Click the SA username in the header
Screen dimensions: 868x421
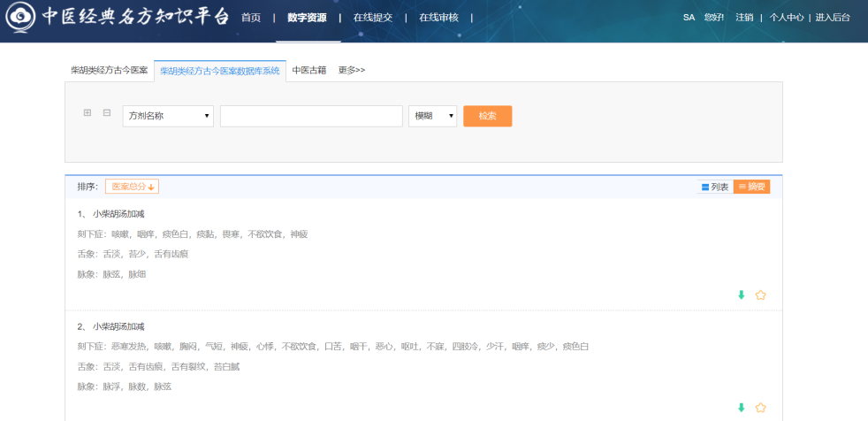pyautogui.click(x=689, y=18)
